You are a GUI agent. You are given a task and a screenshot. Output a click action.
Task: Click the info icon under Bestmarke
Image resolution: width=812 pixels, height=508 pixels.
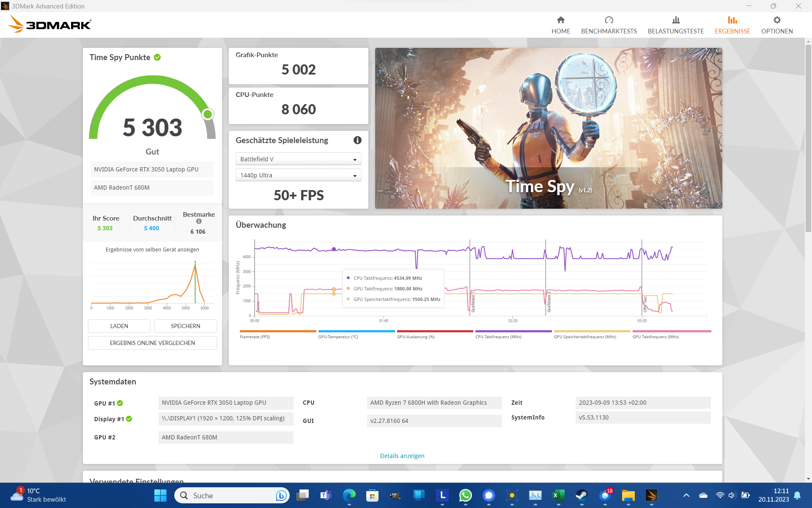pyautogui.click(x=199, y=221)
